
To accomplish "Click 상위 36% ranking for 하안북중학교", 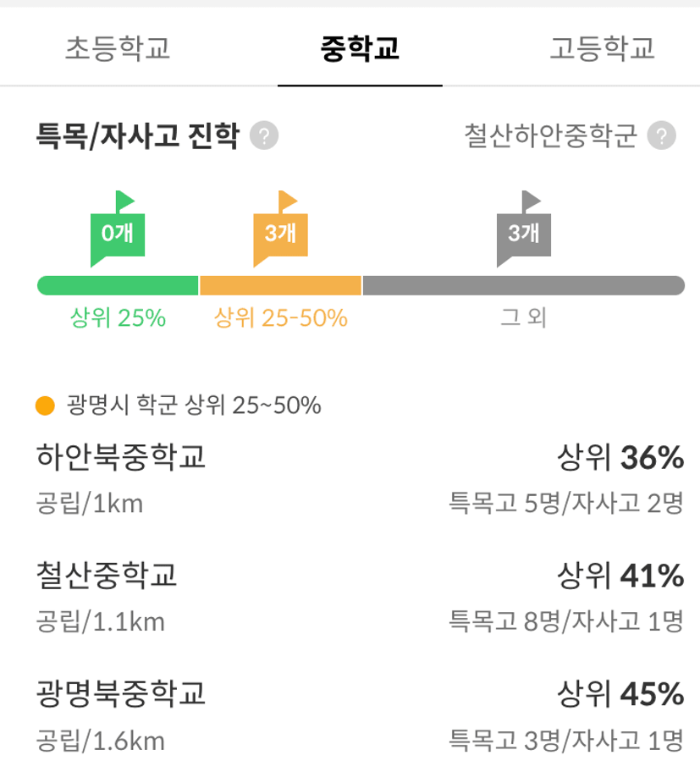I will (x=620, y=457).
